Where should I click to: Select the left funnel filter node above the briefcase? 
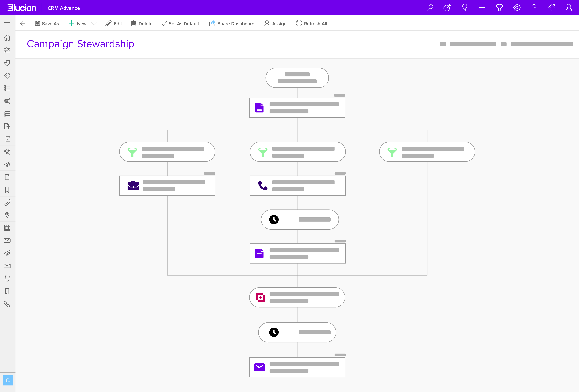tap(167, 152)
